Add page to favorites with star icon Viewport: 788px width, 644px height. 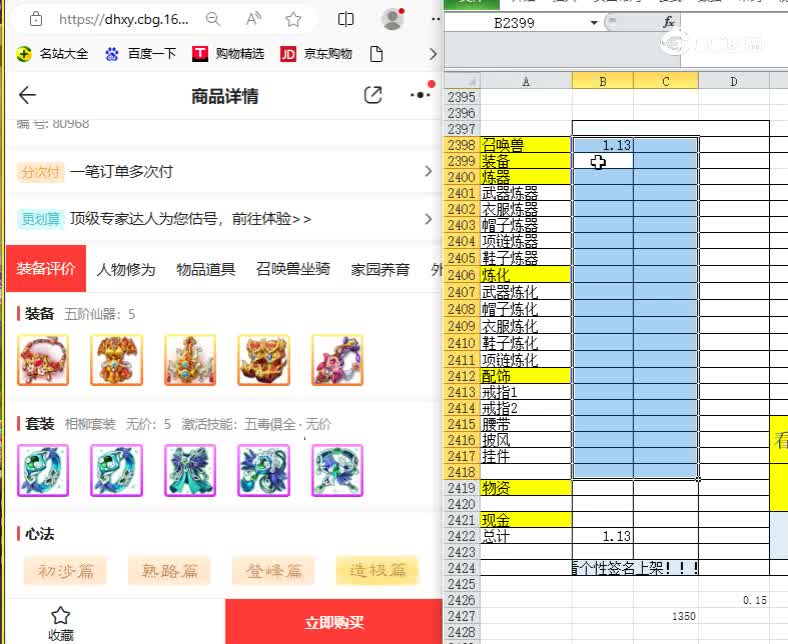[293, 19]
